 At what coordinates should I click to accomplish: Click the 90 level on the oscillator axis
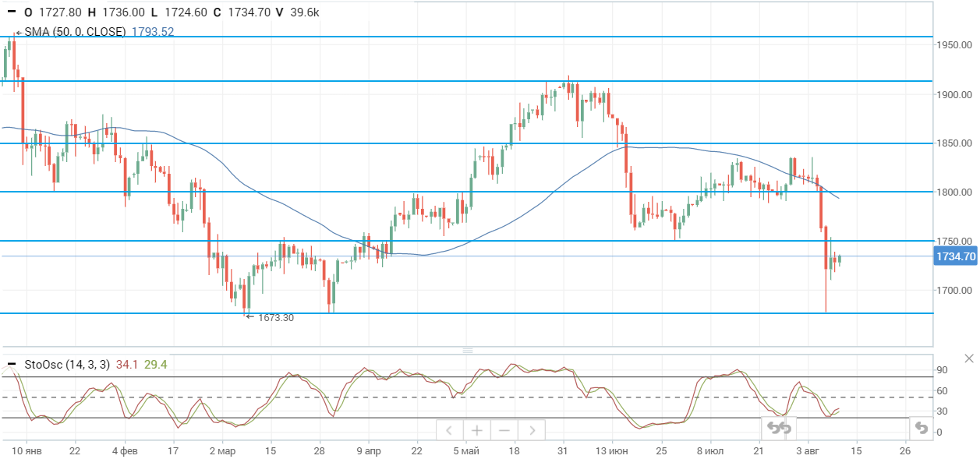coord(942,370)
